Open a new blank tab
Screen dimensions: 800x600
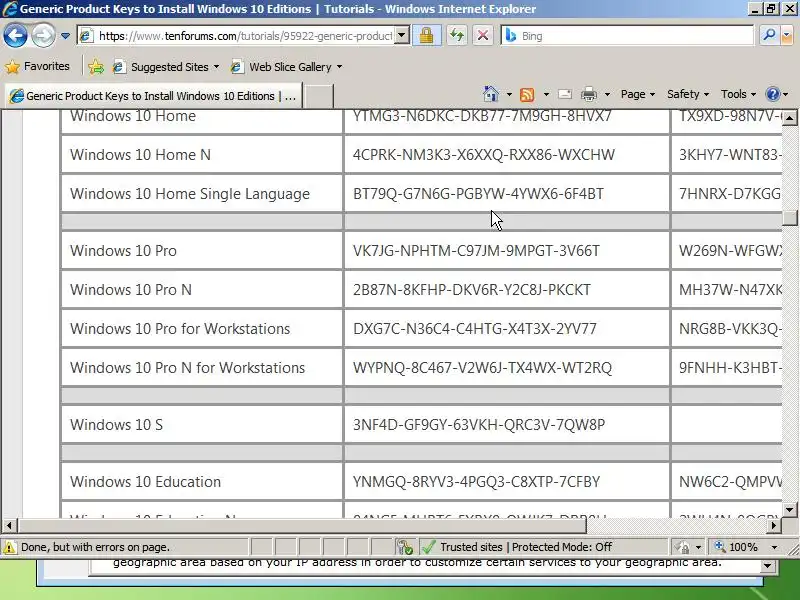coord(319,96)
